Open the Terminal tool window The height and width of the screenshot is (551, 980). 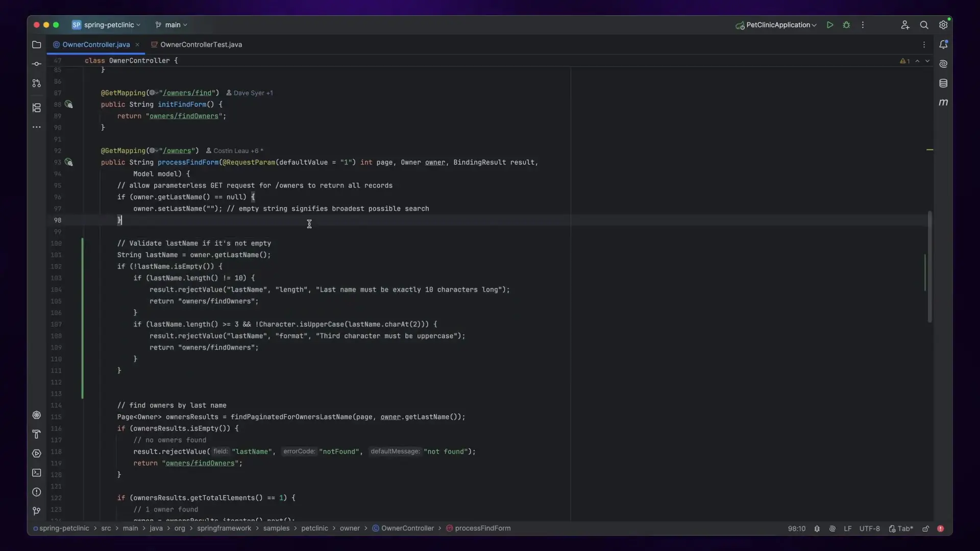point(36,473)
